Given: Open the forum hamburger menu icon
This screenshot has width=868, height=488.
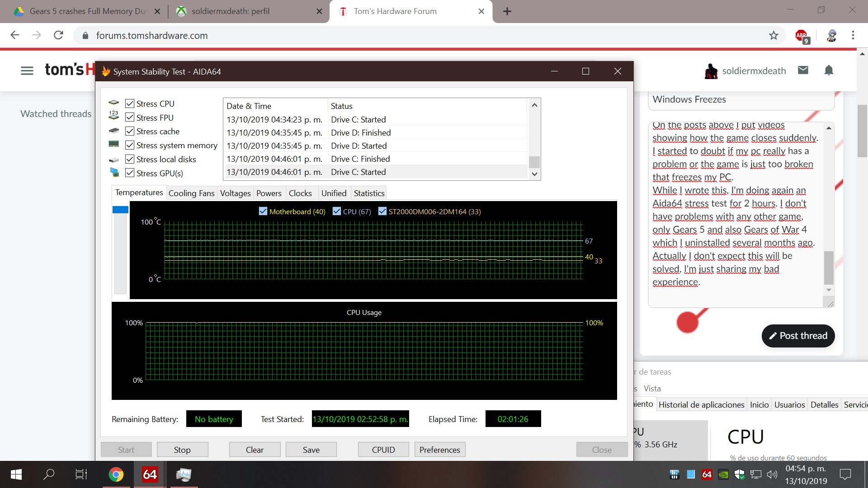Looking at the screenshot, I should click(x=27, y=70).
